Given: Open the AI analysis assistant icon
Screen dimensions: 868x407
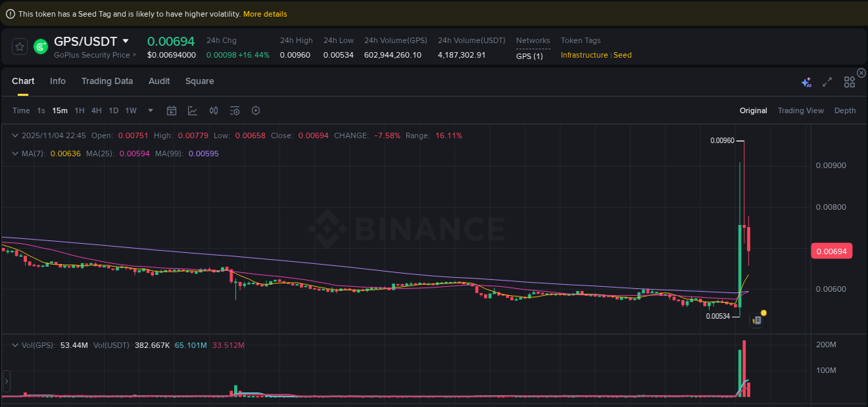Looking at the screenshot, I should coord(806,81).
